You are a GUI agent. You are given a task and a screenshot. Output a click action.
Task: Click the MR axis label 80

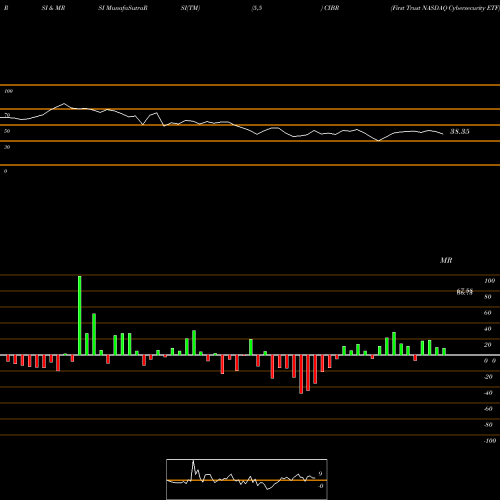pos(488,297)
